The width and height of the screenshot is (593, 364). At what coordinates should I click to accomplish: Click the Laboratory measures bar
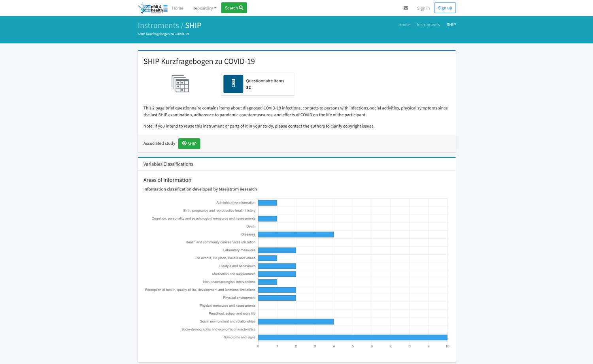[277, 250]
